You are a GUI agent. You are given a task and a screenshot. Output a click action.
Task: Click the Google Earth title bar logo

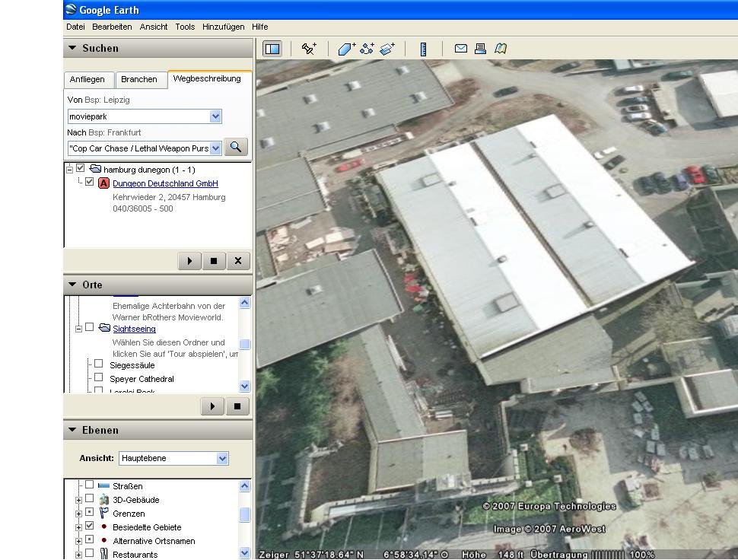[71, 9]
